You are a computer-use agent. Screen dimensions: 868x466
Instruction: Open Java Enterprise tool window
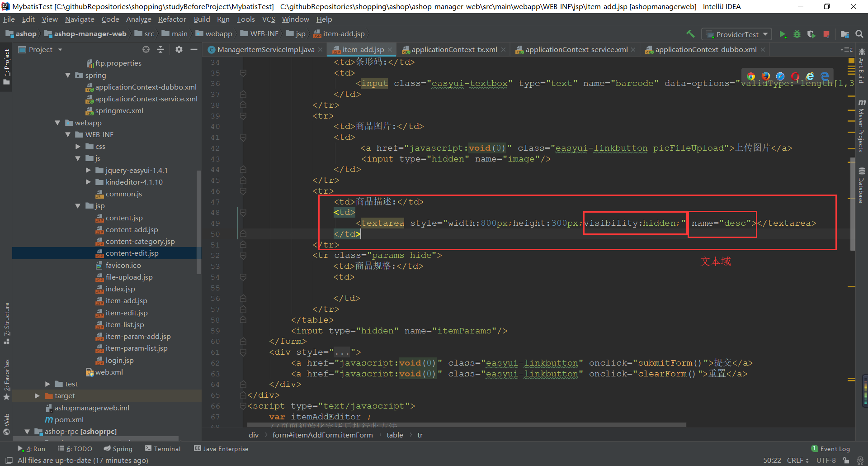pos(221,449)
